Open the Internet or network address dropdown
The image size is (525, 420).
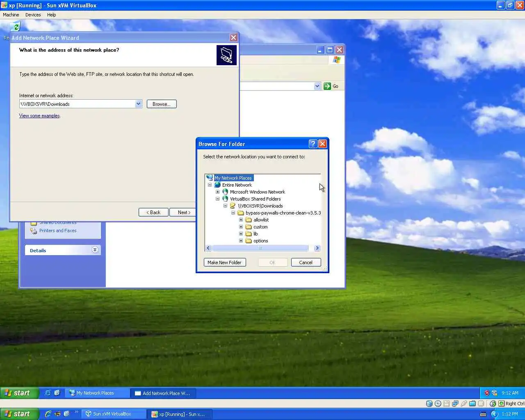coord(138,104)
